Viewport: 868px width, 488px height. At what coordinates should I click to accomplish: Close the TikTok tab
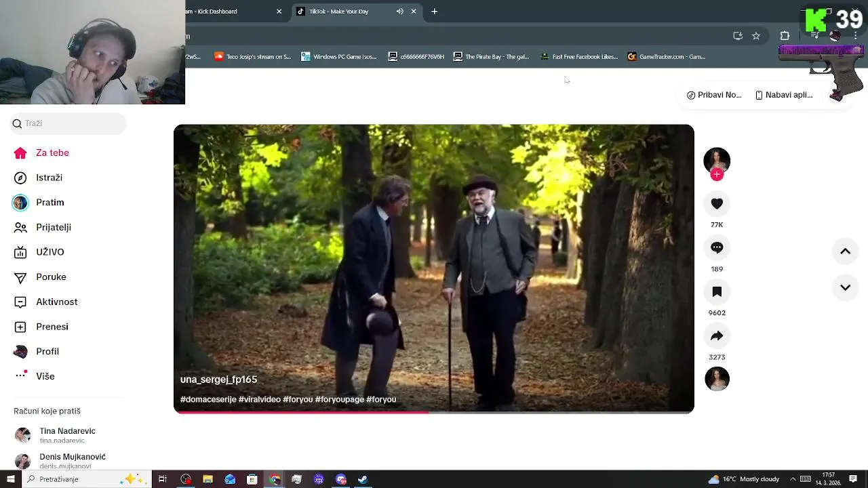414,12
